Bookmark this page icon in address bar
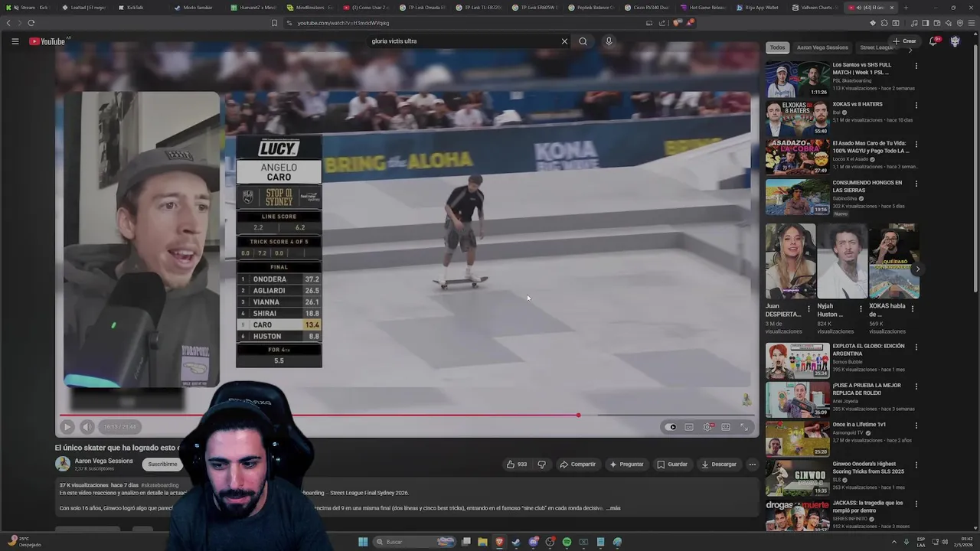 tap(274, 23)
